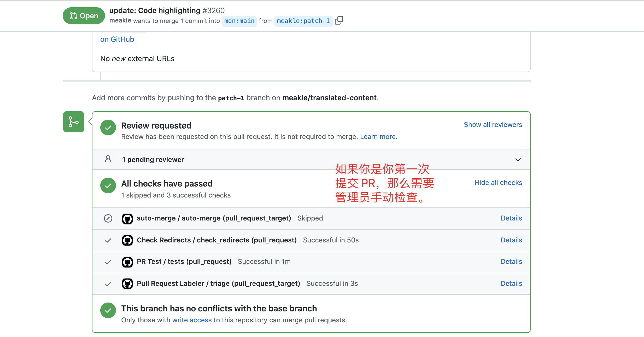Viewport: 644px width, 337px height.
Task: Open the mdn:main base branch link
Action: pos(239,21)
